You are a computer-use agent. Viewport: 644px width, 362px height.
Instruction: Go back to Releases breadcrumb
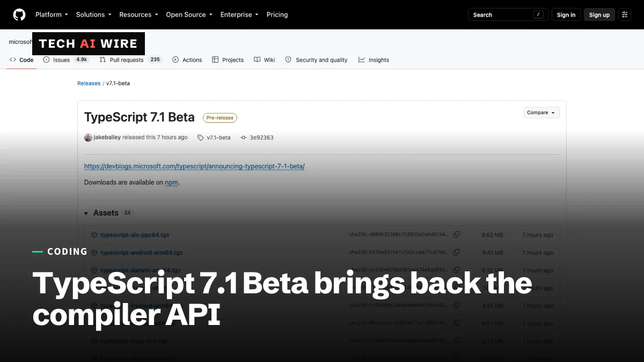[x=89, y=83]
